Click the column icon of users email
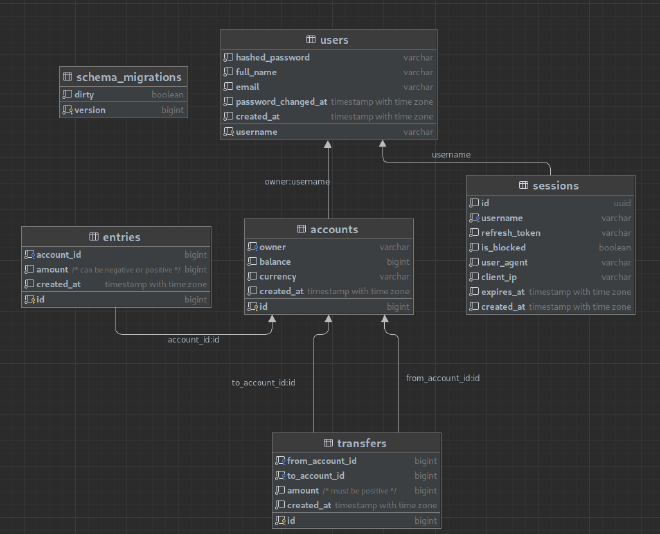Viewport: 660px width, 534px height. (228, 87)
